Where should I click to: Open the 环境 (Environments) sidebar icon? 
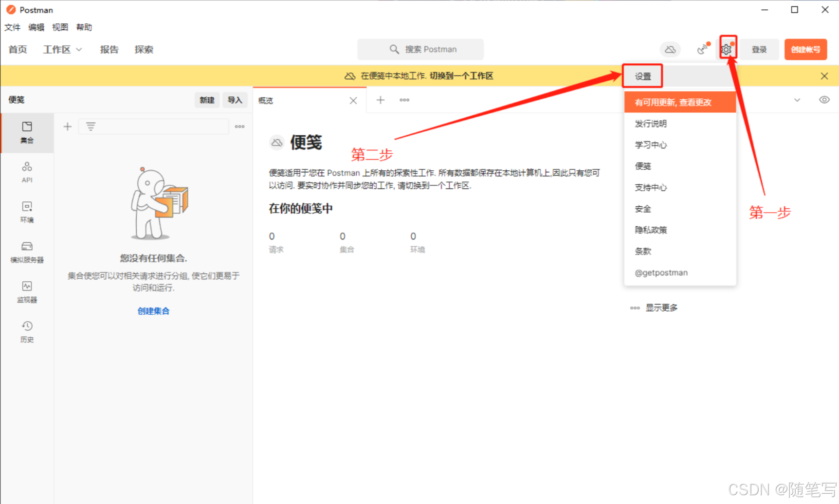tap(27, 212)
